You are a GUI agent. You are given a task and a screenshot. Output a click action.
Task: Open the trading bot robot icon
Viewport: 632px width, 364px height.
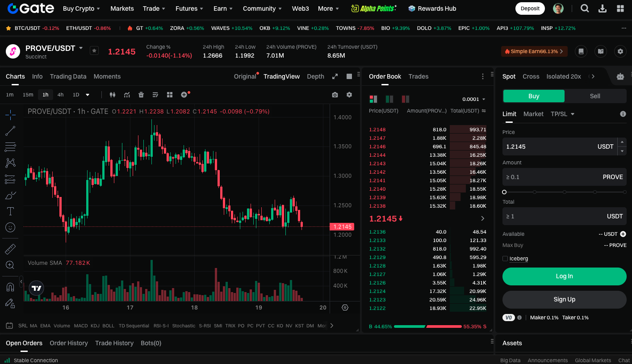click(x=620, y=76)
